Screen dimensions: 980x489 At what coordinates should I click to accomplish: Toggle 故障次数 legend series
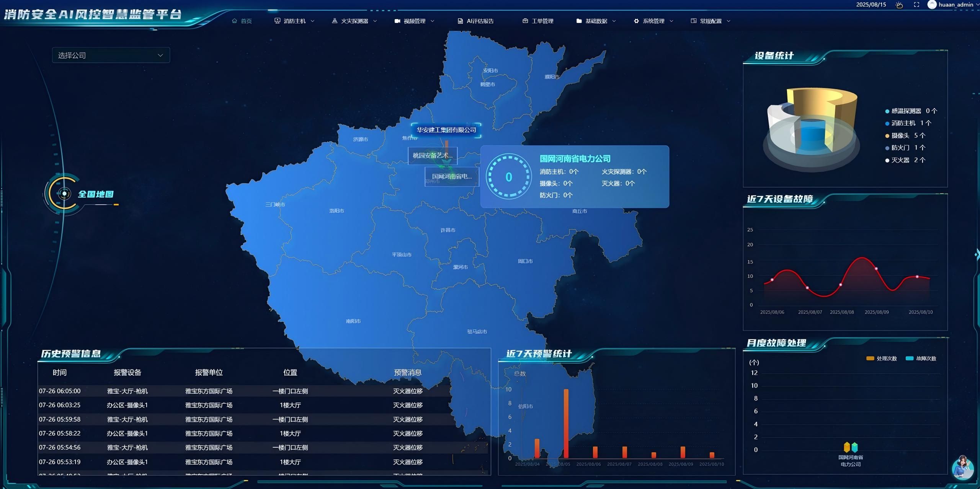(x=921, y=359)
